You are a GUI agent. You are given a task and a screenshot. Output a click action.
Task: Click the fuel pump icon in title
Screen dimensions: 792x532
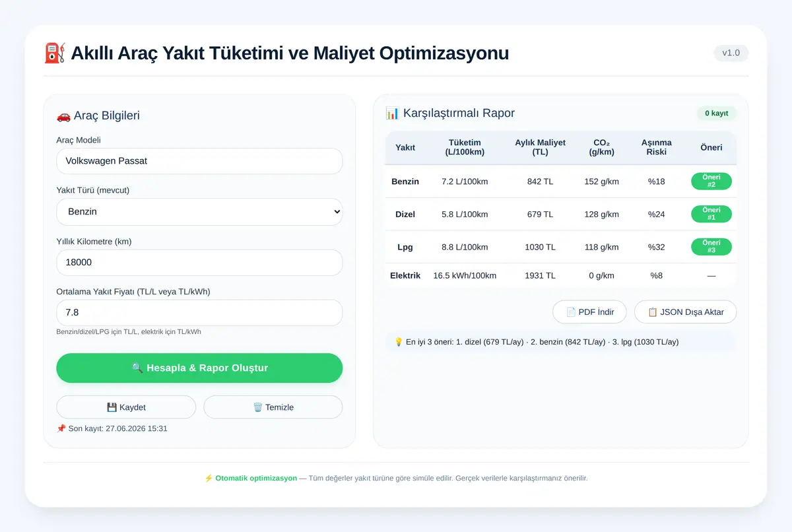tap(55, 53)
